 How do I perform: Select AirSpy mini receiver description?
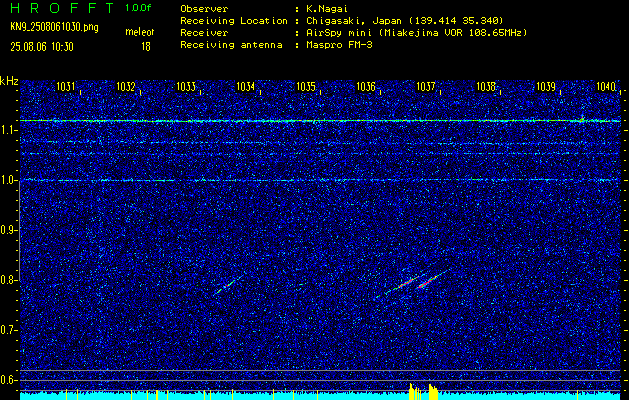416,33
